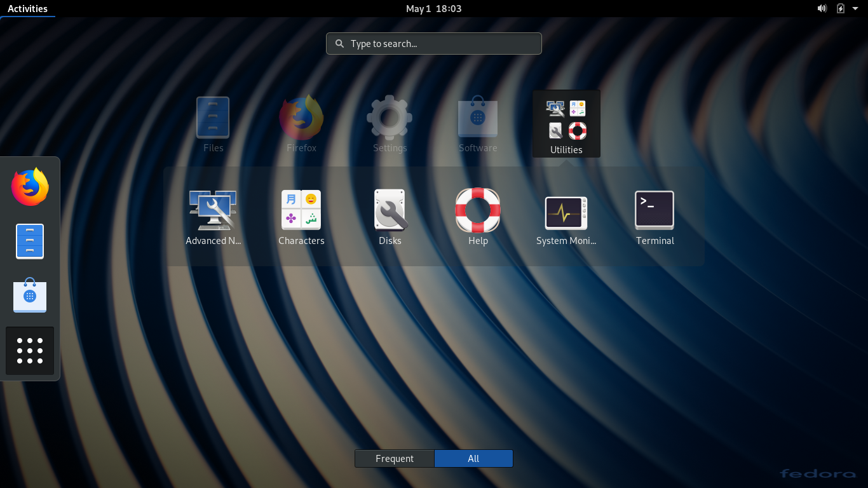Open Firefox from the app grid
The height and width of the screenshot is (488, 868).
pyautogui.click(x=301, y=124)
